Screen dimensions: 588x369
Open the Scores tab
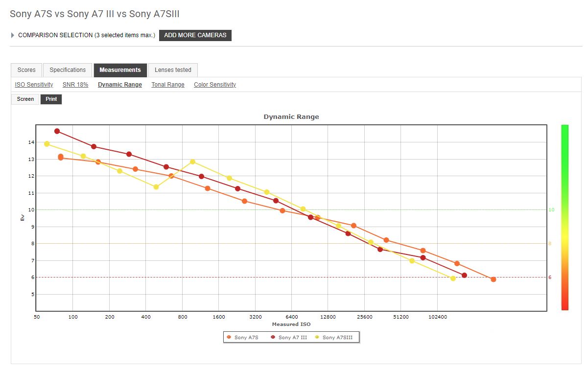click(26, 70)
